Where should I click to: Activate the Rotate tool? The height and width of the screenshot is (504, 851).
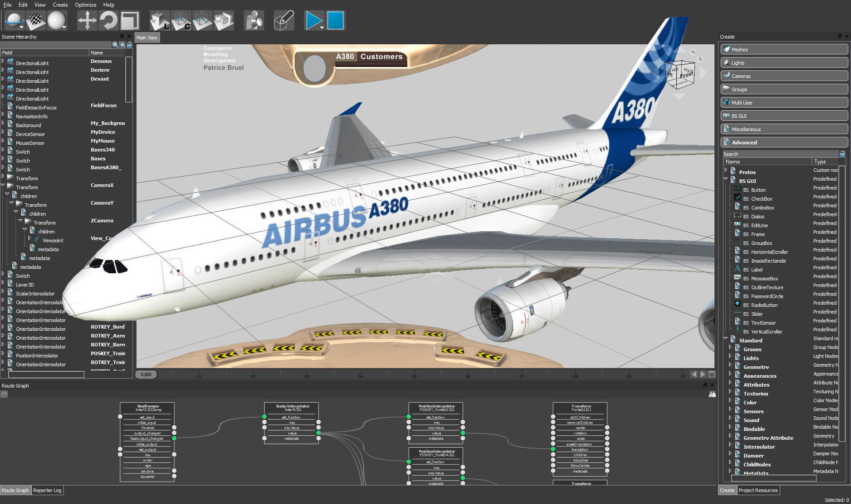coord(108,20)
